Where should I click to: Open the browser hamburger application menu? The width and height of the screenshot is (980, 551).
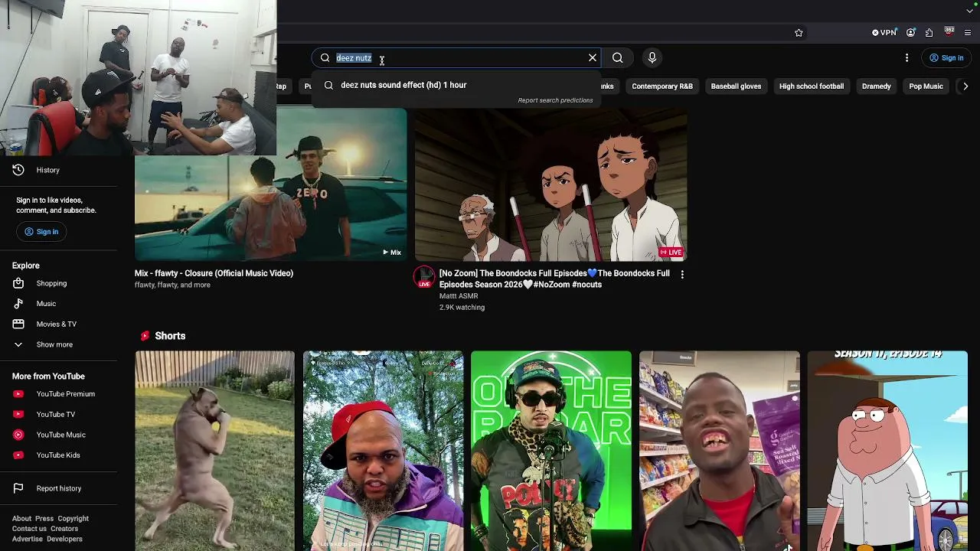(968, 33)
